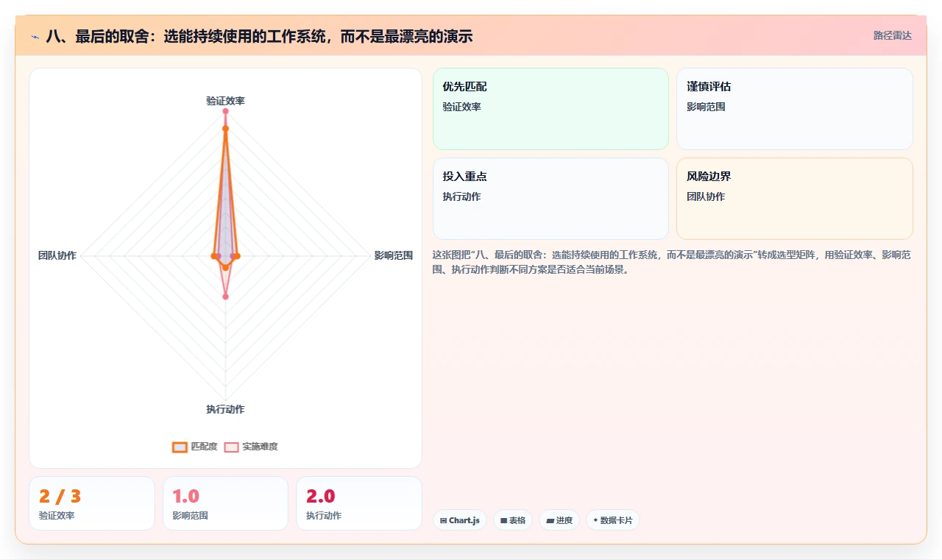Click the 执行动作 axis label on radar
The width and height of the screenshot is (942, 560).
pyautogui.click(x=225, y=409)
